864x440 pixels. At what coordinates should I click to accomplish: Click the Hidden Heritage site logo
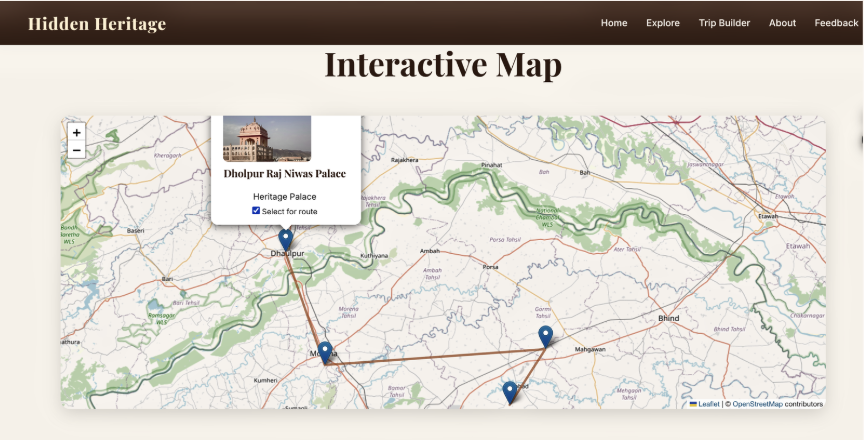click(x=97, y=24)
